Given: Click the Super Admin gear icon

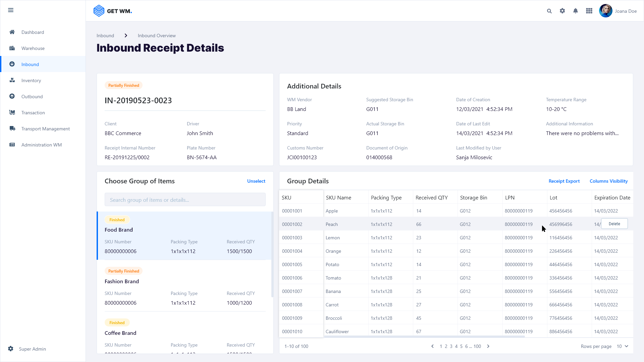Looking at the screenshot, I should (11, 349).
